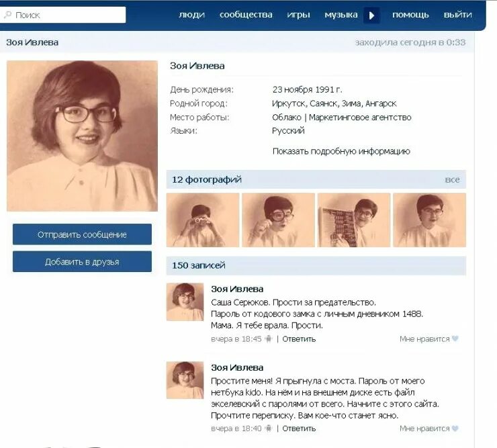Open the люди menu item
Screen dimensions: 497x448
pyautogui.click(x=192, y=15)
